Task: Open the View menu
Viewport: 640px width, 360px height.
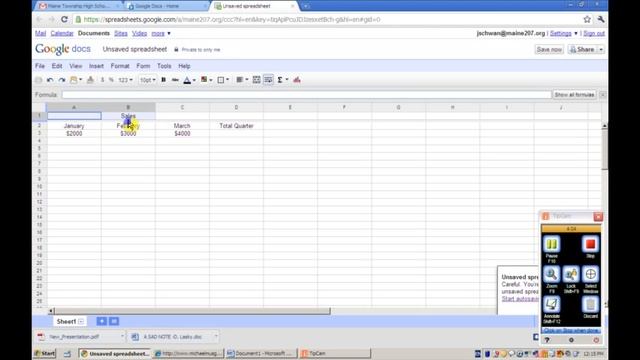Action: click(x=76, y=66)
